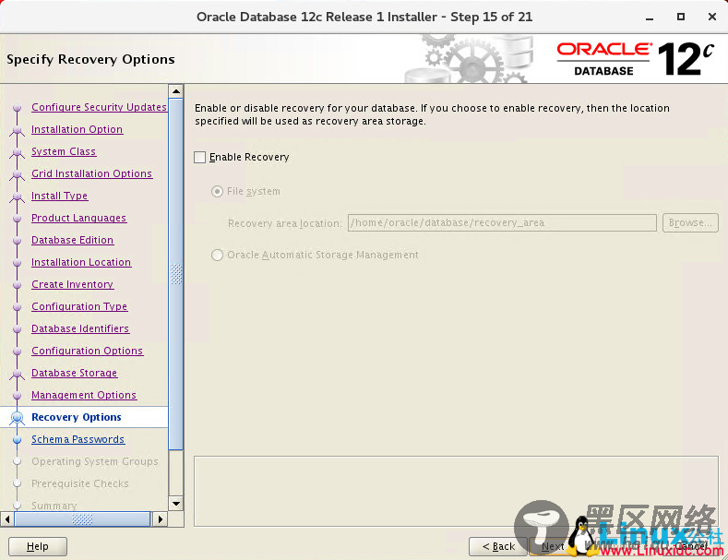Click the horizontal scrollbar thumb
Screen dimensions: 728x560
click(82, 518)
